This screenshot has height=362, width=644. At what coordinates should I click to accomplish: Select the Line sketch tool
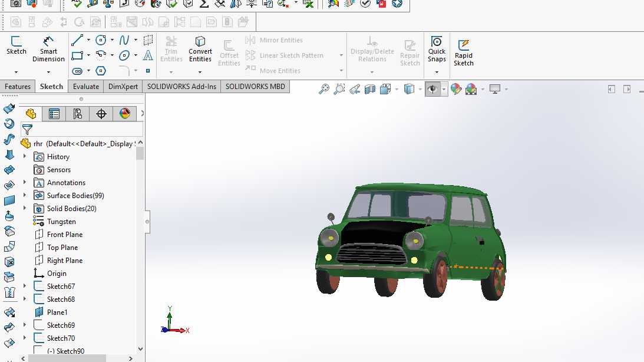tap(77, 40)
